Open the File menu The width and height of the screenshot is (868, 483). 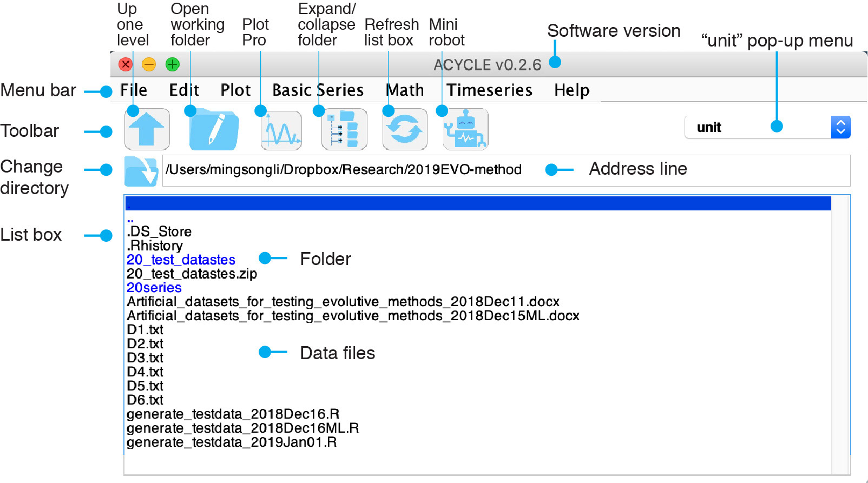(133, 90)
